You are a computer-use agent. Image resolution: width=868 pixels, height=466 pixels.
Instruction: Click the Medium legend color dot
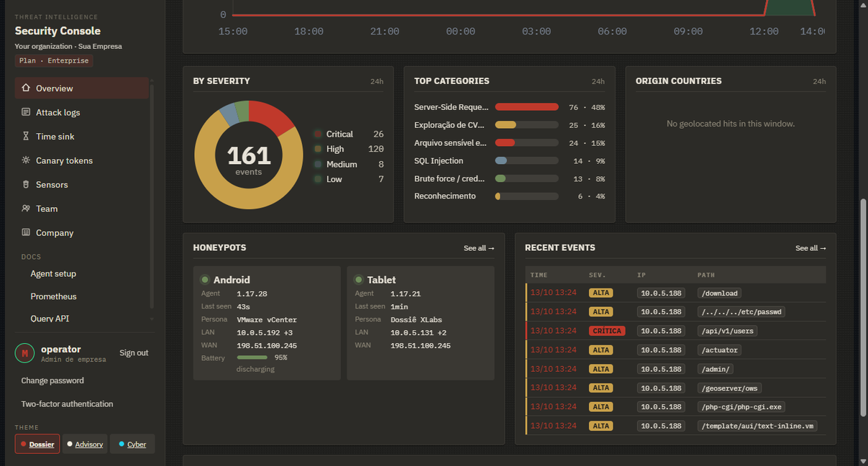[x=318, y=164]
